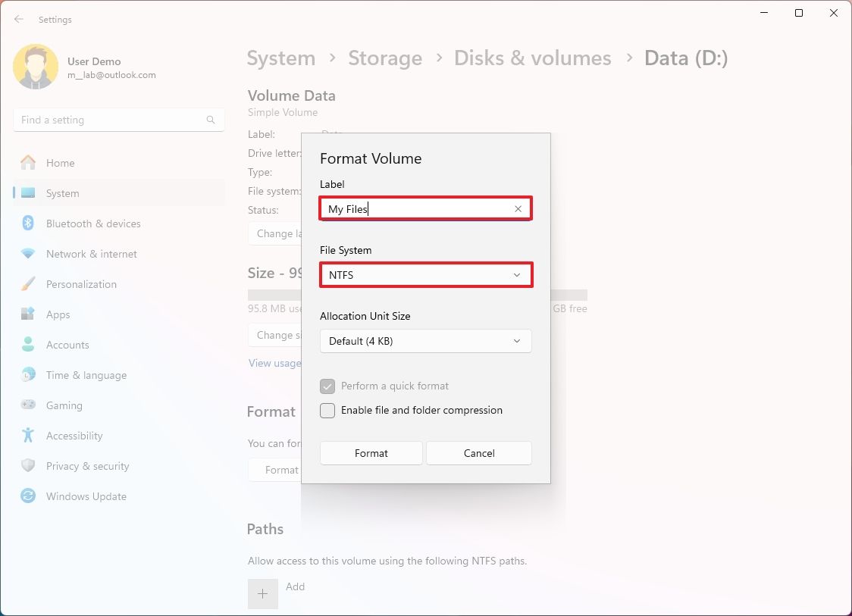Select the Bluetooth & devices icon in sidebar

[x=28, y=224]
